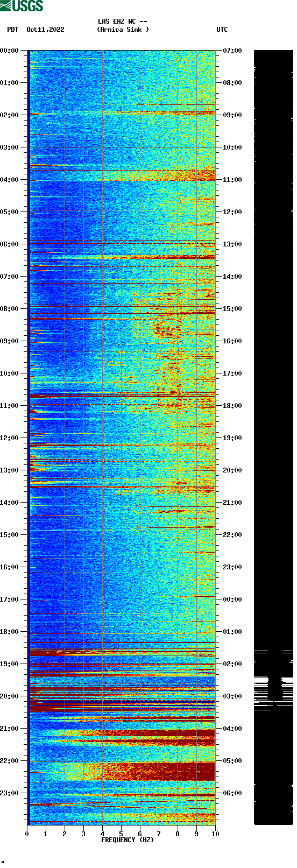This screenshot has height=868, width=297.
Task: Click the 08:00 PDT time tick label
Action: 10,309
